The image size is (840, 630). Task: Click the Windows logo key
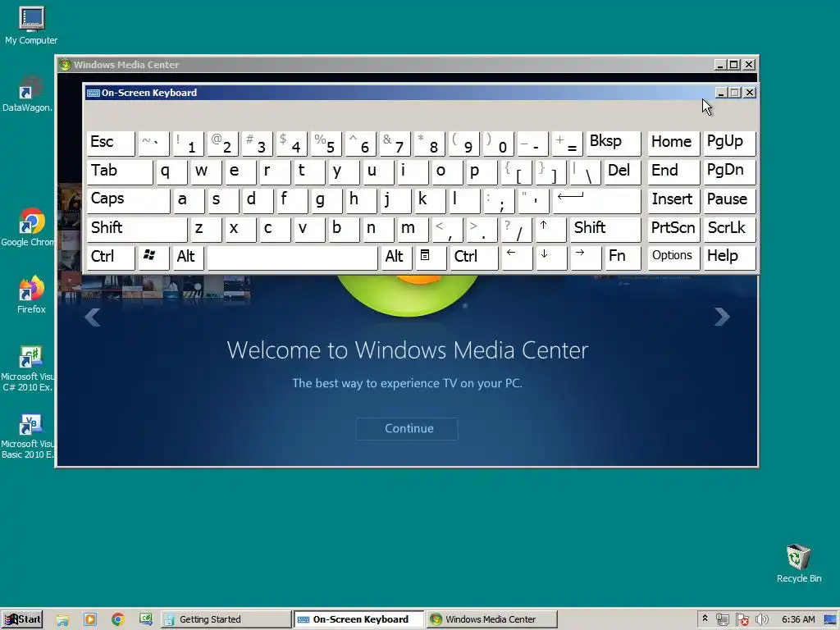[x=153, y=258]
